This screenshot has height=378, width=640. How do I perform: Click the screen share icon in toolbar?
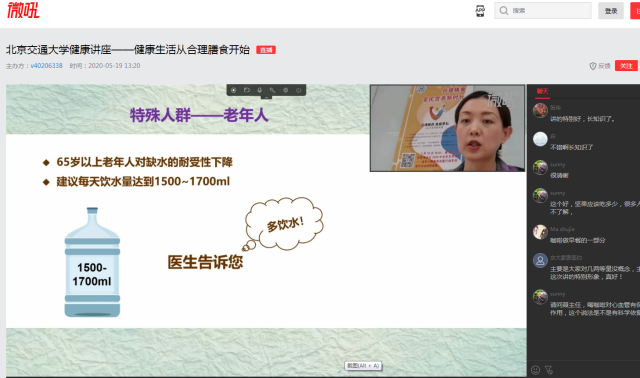(247, 90)
